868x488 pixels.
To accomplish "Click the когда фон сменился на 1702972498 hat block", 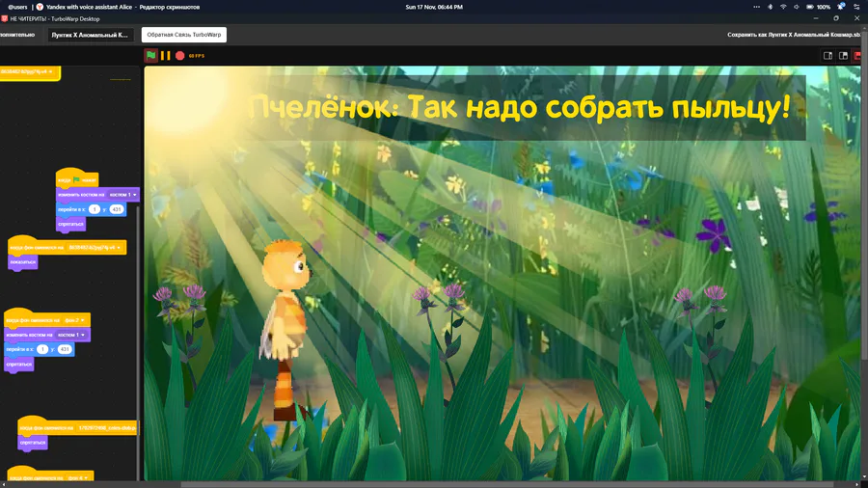I will click(77, 426).
